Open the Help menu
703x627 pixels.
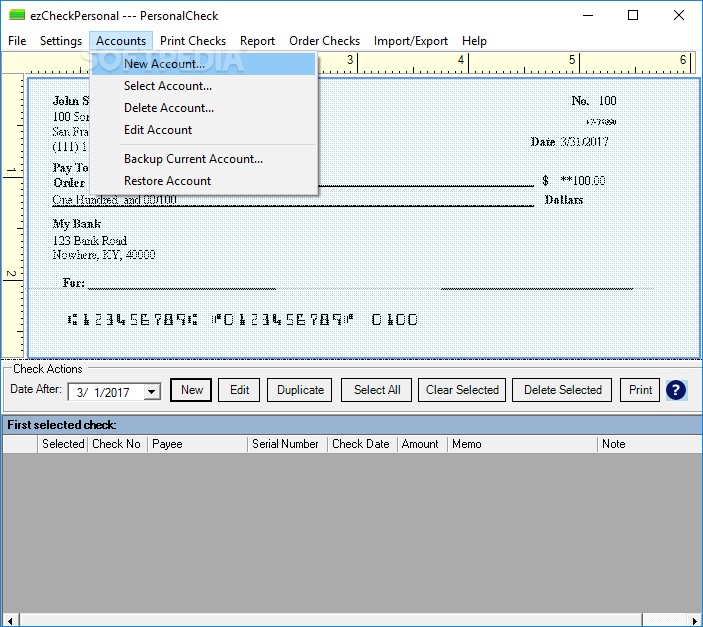click(474, 41)
